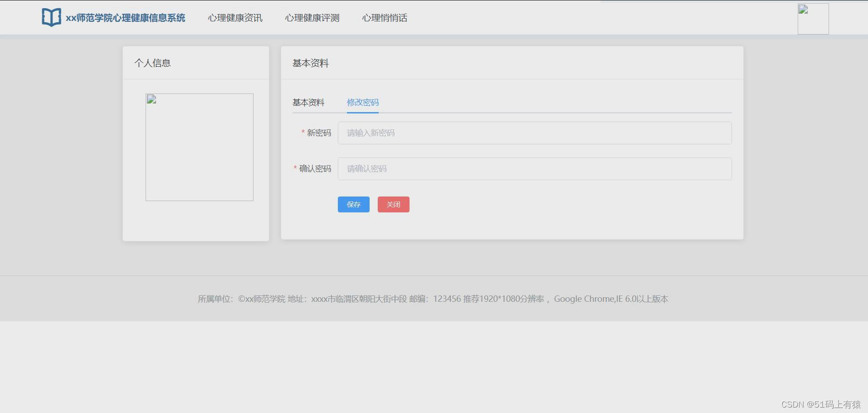Click the 确认密码 field label
The image size is (868, 413).
point(315,169)
